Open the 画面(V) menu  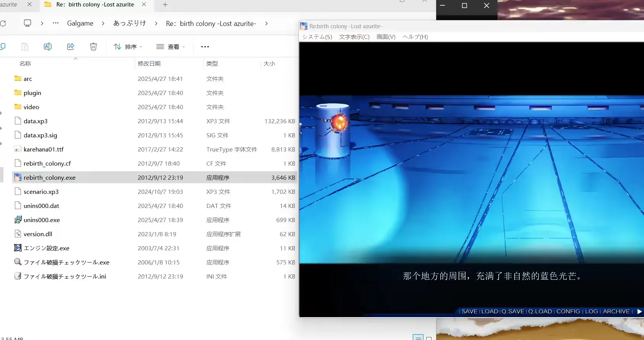pos(386,37)
